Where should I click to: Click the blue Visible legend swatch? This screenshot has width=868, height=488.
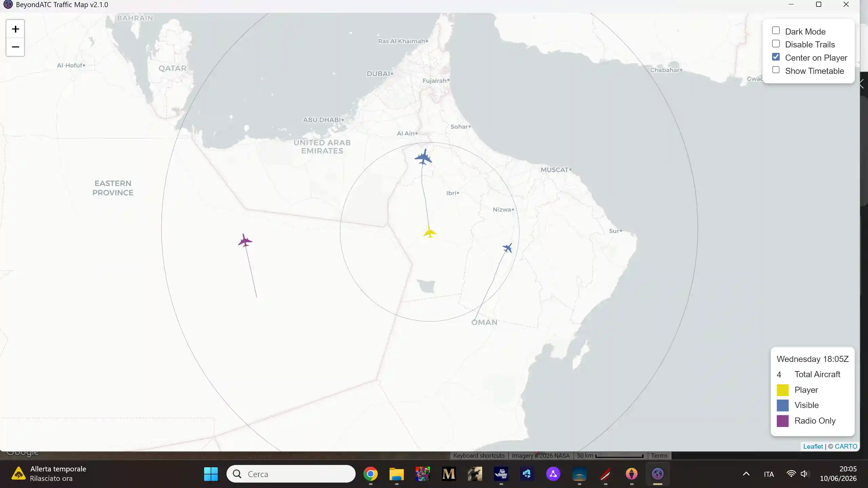pos(783,405)
